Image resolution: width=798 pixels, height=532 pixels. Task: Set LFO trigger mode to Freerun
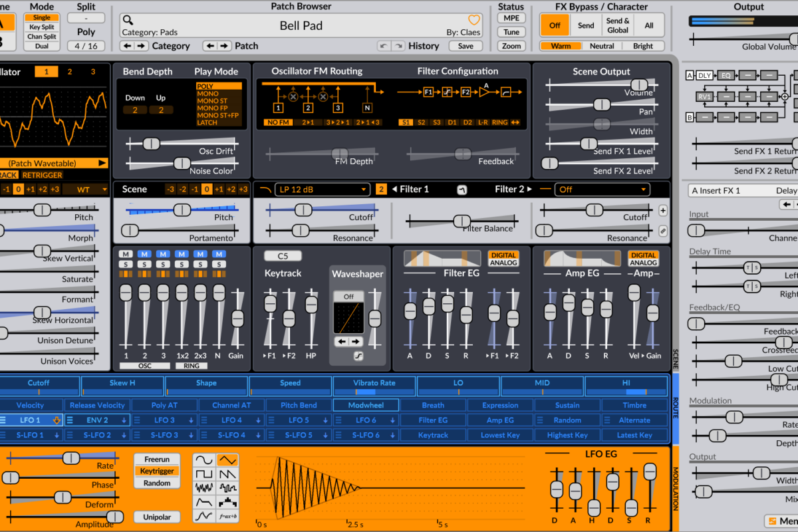(x=157, y=460)
